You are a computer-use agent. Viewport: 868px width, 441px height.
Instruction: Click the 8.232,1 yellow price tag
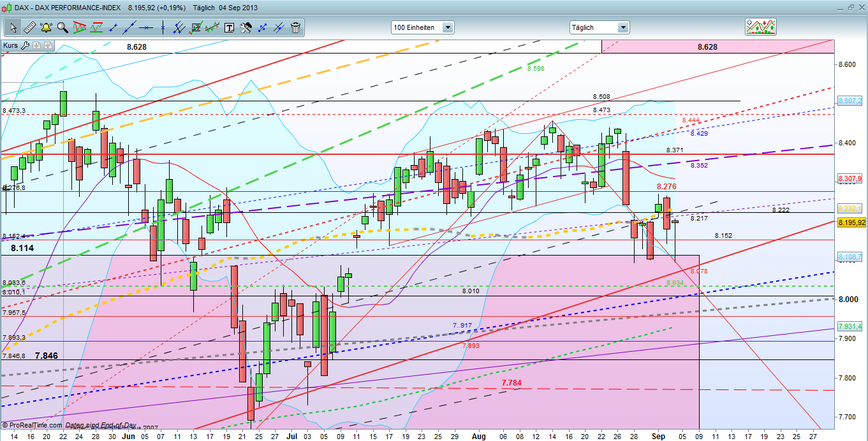(x=849, y=208)
